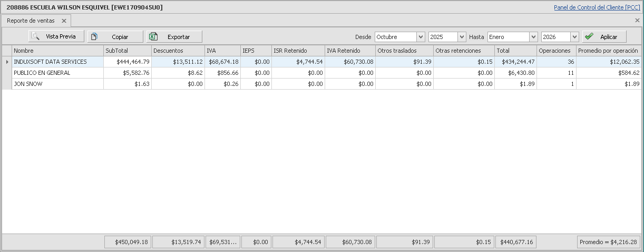Click the Promedio por operación column header
This screenshot has width=644, height=252.
[608, 51]
